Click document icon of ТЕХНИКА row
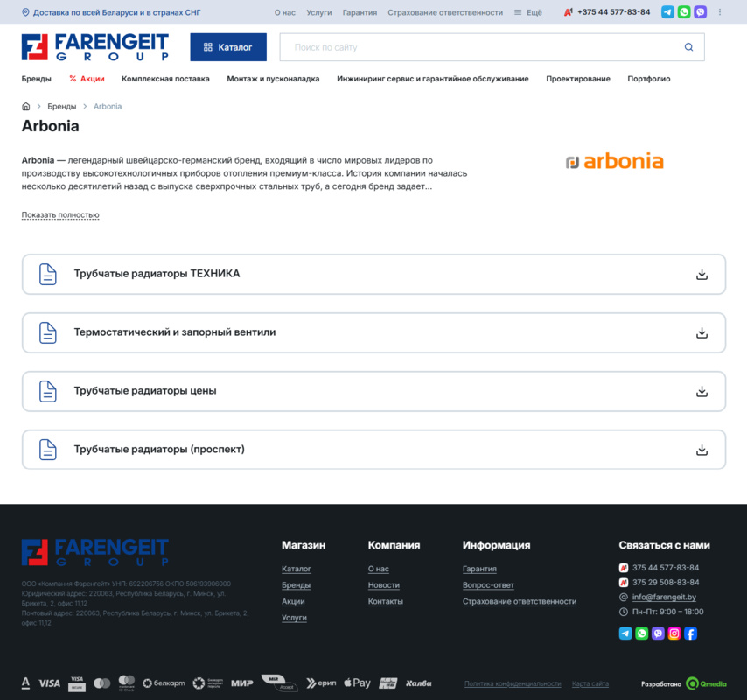Image resolution: width=747 pixels, height=700 pixels. (47, 275)
